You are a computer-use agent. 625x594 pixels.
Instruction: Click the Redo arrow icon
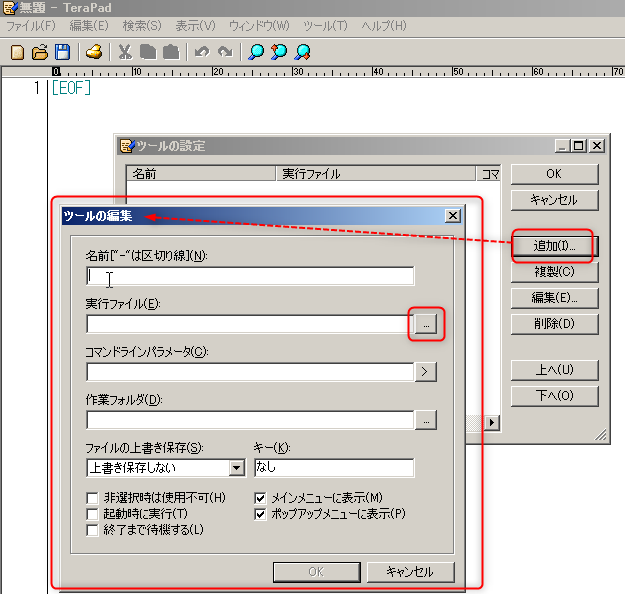point(225,52)
